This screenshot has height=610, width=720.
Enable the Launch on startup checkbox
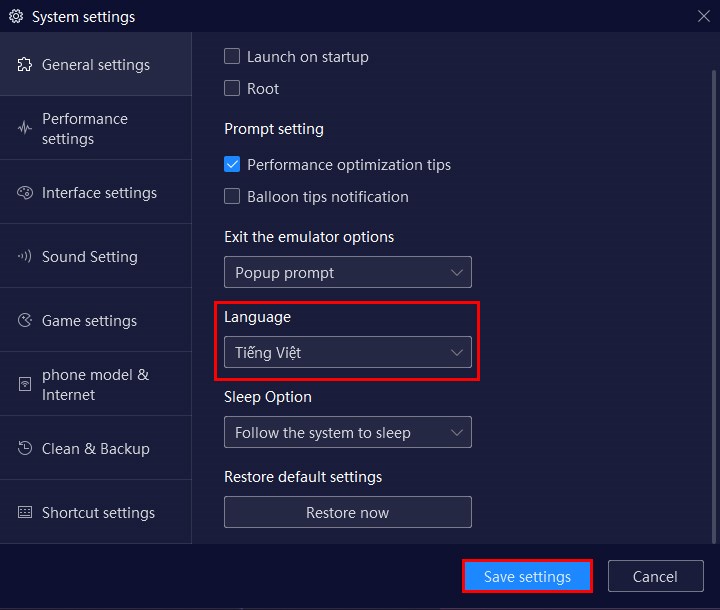tap(232, 57)
